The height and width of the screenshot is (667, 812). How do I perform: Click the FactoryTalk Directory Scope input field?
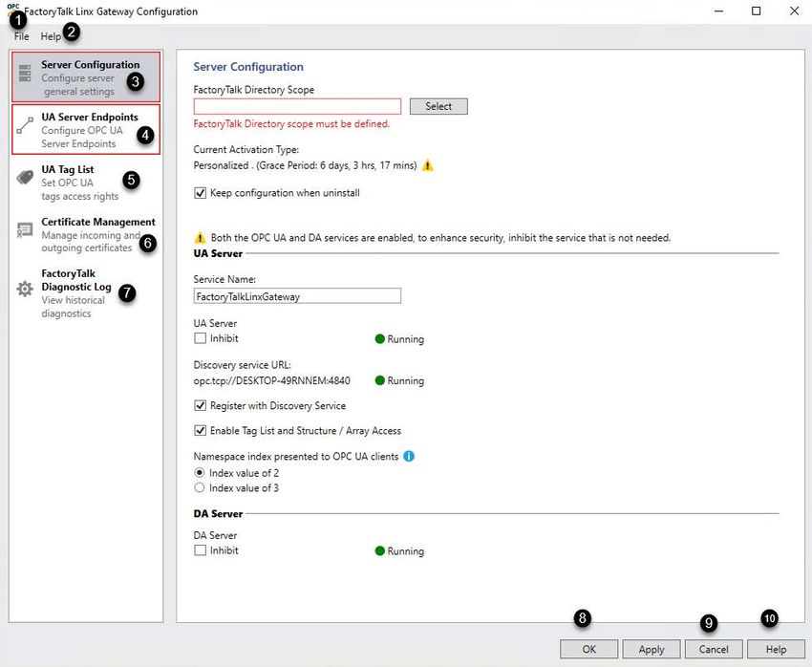297,106
